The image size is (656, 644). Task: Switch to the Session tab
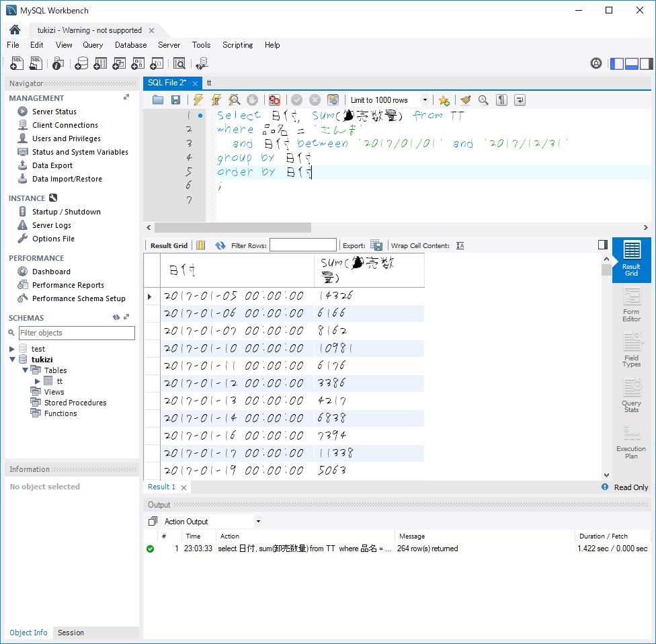pyautogui.click(x=71, y=633)
